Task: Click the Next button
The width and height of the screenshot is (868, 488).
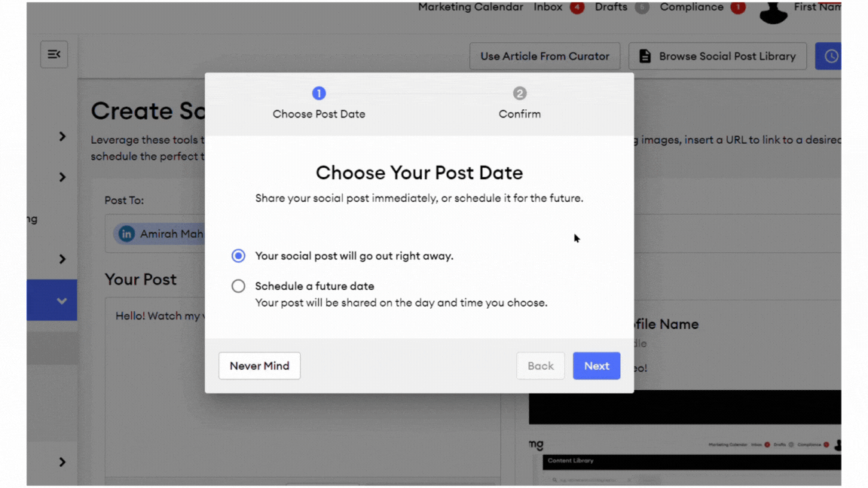Action: [596, 366]
